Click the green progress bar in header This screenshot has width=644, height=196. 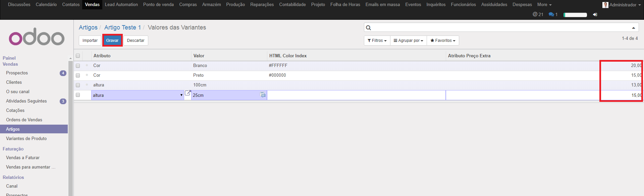coord(575,15)
